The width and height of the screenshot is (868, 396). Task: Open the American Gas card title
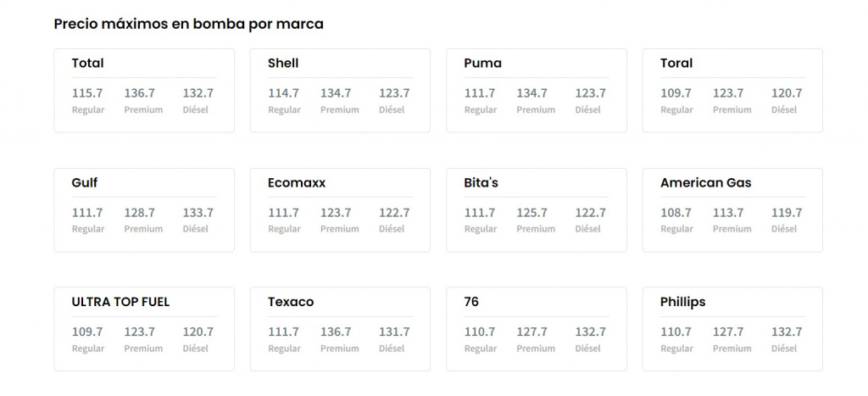coord(705,182)
